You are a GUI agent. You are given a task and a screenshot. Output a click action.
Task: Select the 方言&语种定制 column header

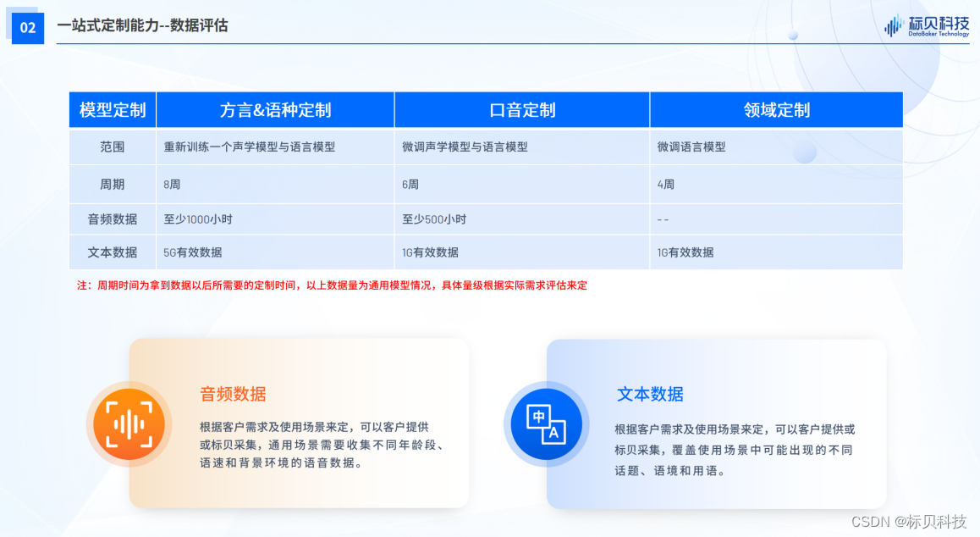pos(275,110)
